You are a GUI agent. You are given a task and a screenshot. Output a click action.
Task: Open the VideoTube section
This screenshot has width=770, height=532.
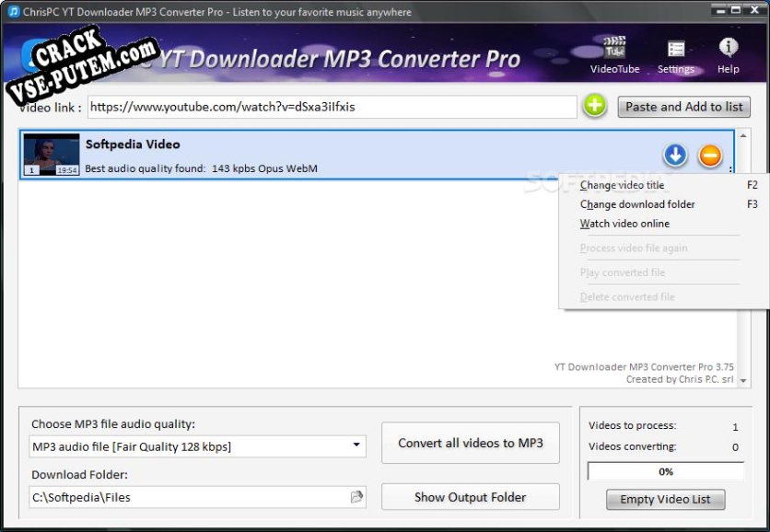click(614, 54)
